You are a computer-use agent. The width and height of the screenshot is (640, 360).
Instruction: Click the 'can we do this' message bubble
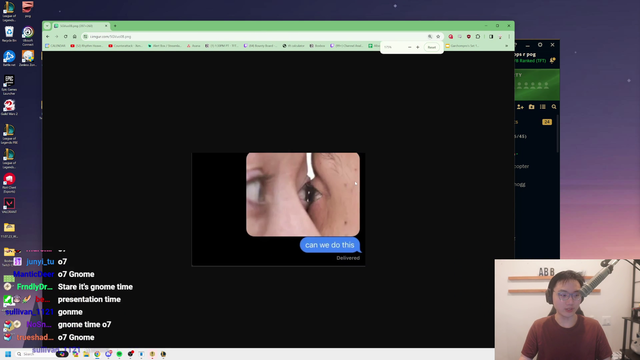pyautogui.click(x=330, y=245)
